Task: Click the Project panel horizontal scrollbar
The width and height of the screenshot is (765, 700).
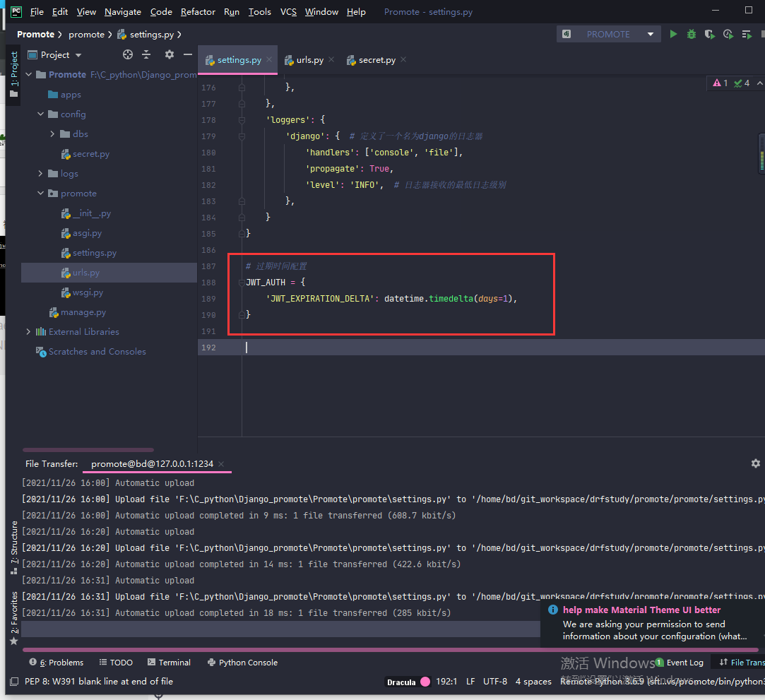Action: [x=88, y=450]
